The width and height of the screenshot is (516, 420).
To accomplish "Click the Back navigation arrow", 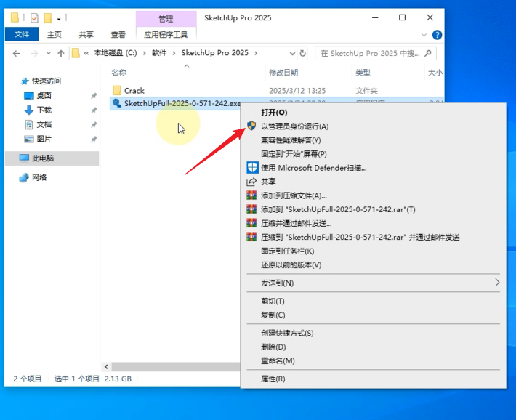I will pyautogui.click(x=17, y=53).
